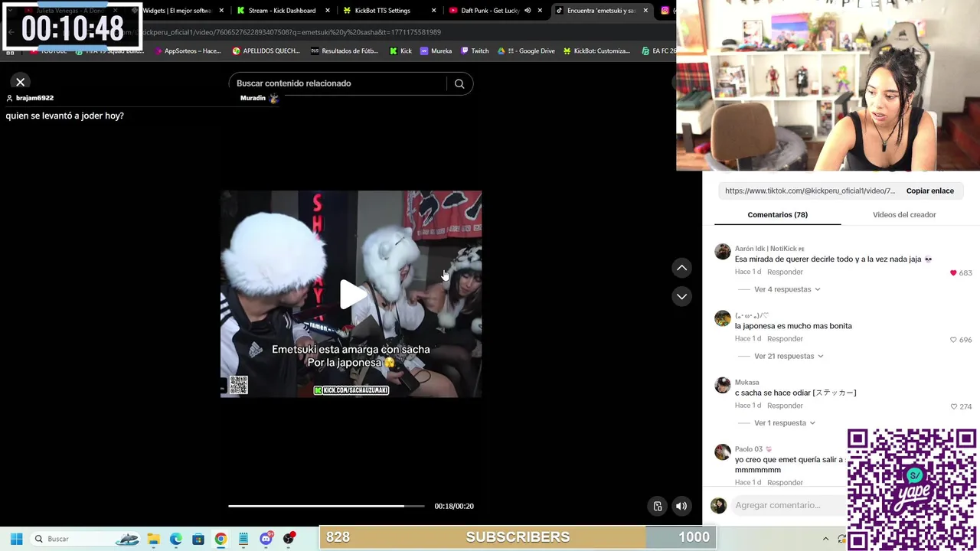Switch to 'Widgets | El mejor software' tab
980x551 pixels.
(x=177, y=11)
